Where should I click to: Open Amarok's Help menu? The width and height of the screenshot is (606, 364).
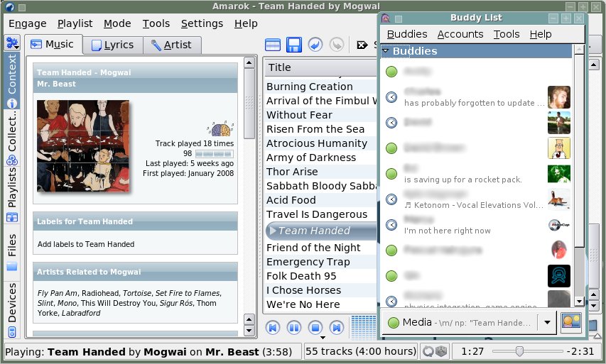(246, 23)
